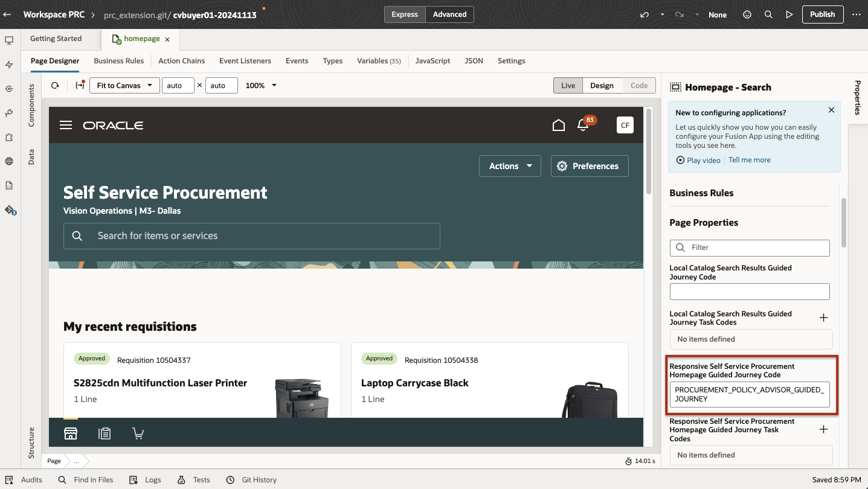This screenshot has height=489, width=868.
Task: Click Local Catalog Search Results Journey Code field
Action: point(750,292)
